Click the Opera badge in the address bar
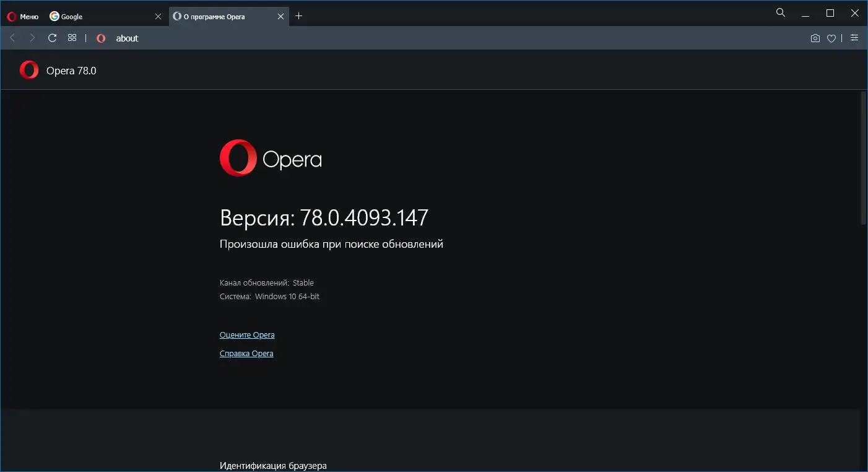The image size is (868, 472). (100, 38)
